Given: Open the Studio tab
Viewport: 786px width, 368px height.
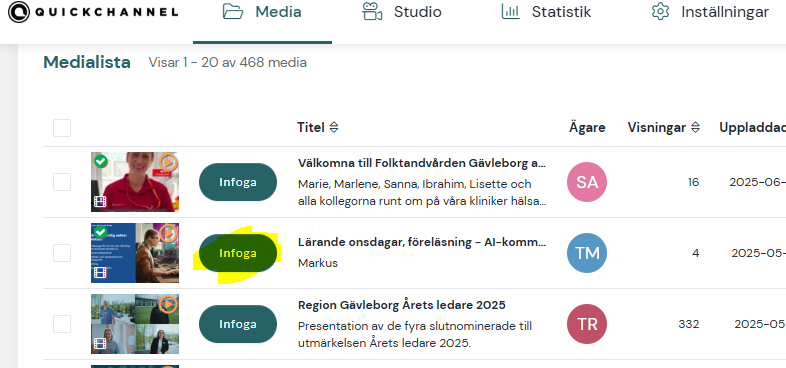Looking at the screenshot, I should pyautogui.click(x=402, y=12).
